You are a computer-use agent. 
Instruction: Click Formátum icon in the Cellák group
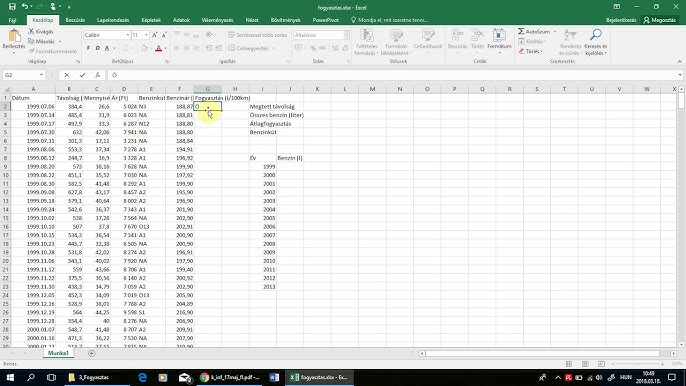[499, 35]
